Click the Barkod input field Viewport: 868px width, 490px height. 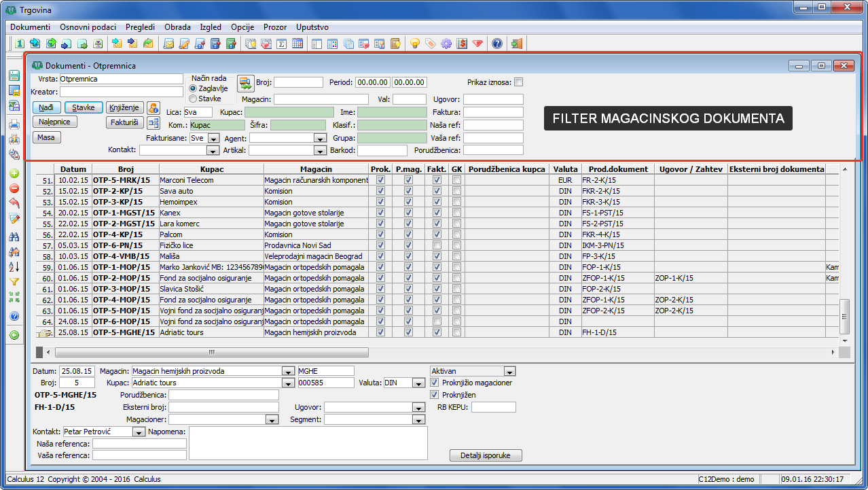coord(382,150)
